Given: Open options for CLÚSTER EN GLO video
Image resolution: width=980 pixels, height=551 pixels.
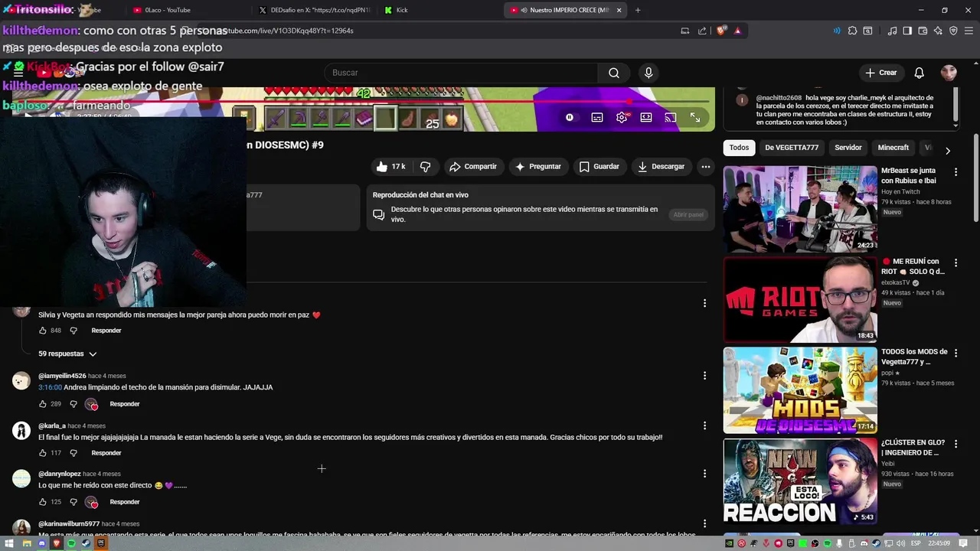Looking at the screenshot, I should point(955,444).
